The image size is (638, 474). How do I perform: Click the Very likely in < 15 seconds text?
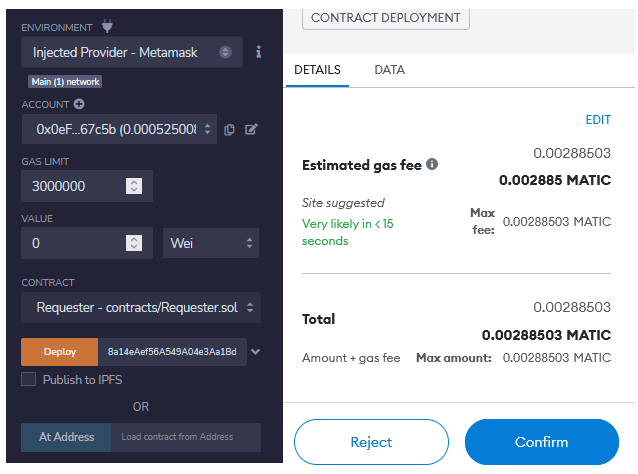[x=347, y=232]
